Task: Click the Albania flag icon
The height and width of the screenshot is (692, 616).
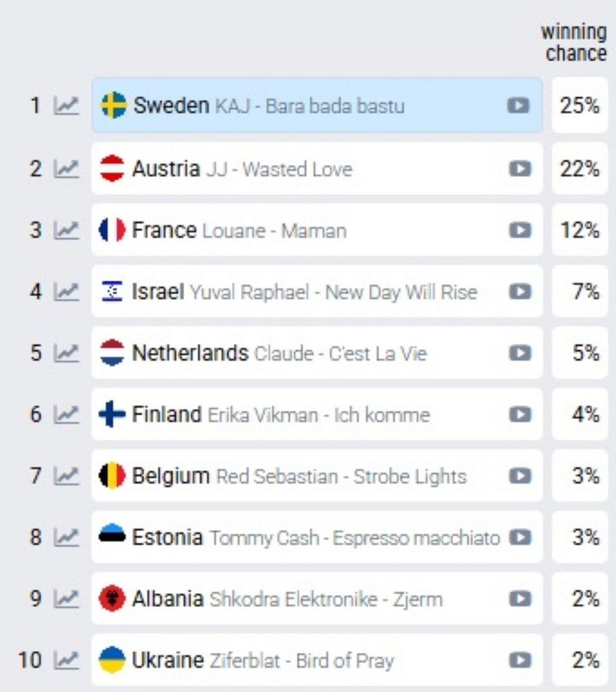Action: 112,598
